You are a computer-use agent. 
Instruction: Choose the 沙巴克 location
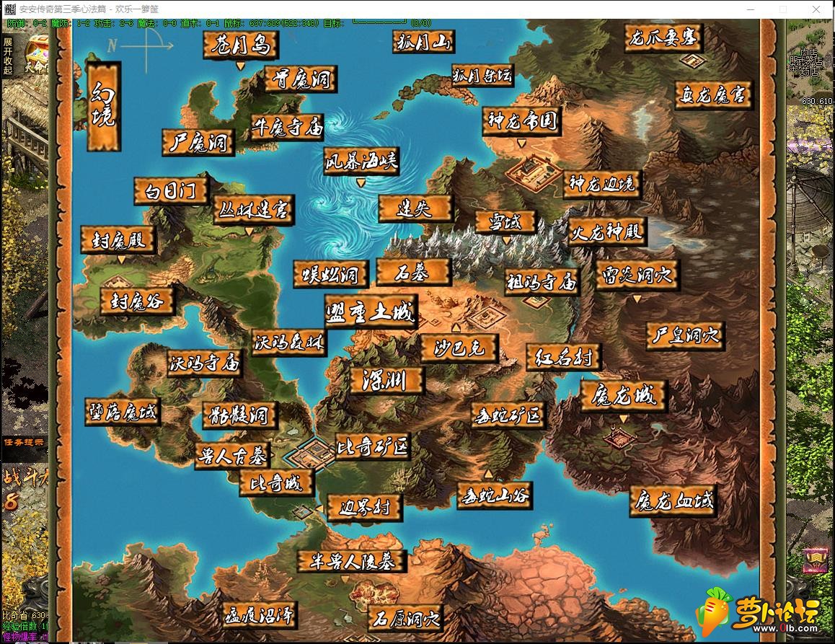pyautogui.click(x=459, y=348)
